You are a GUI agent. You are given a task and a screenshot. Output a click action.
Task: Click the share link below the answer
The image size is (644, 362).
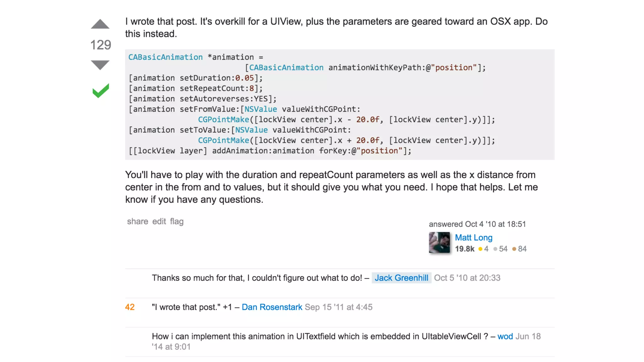(137, 222)
